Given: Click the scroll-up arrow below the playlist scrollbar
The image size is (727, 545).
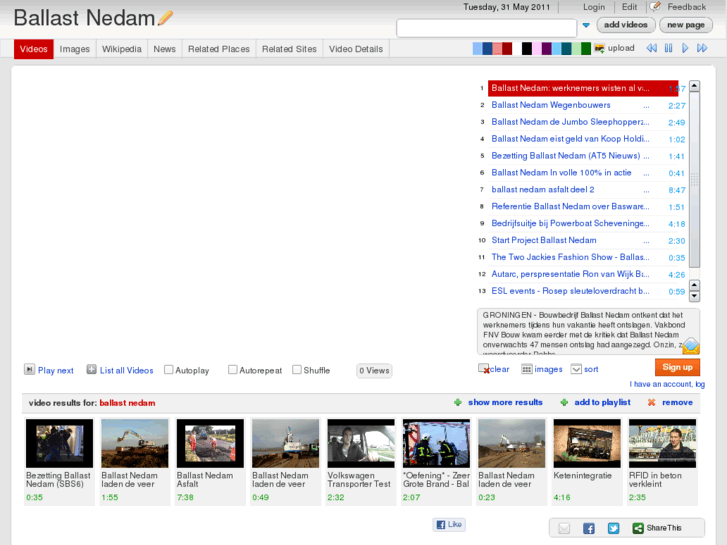Looking at the screenshot, I should pyautogui.click(x=694, y=285).
